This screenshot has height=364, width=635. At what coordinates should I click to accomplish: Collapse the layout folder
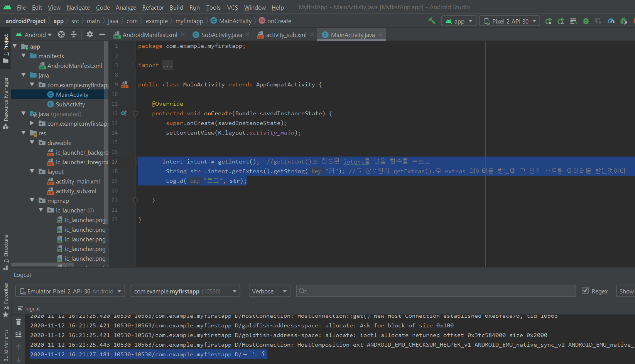click(32, 172)
